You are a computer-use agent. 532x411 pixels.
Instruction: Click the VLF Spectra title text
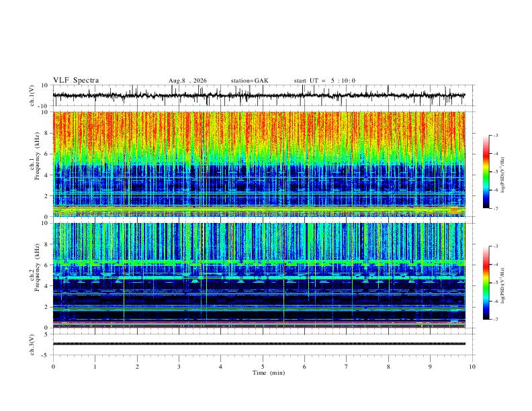(x=76, y=81)
